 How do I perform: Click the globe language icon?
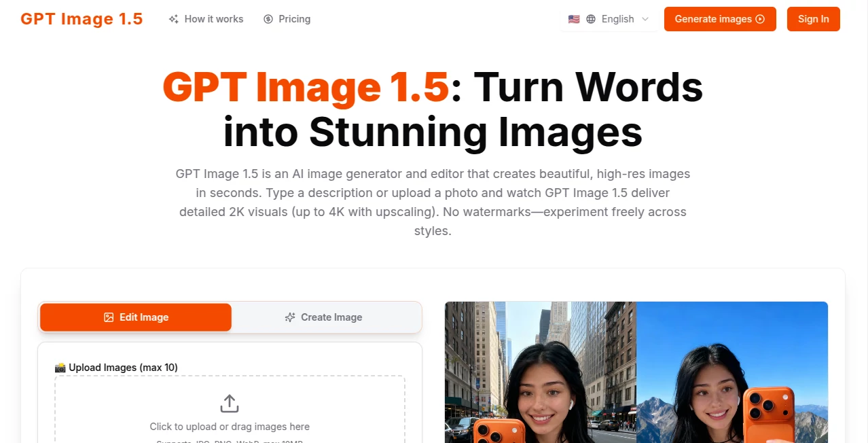pos(590,19)
